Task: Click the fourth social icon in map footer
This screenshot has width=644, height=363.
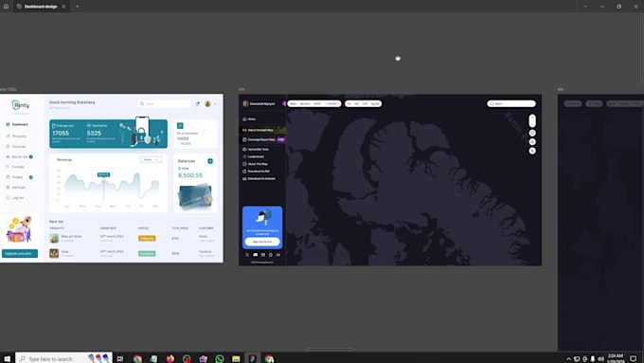Action: tap(271, 255)
